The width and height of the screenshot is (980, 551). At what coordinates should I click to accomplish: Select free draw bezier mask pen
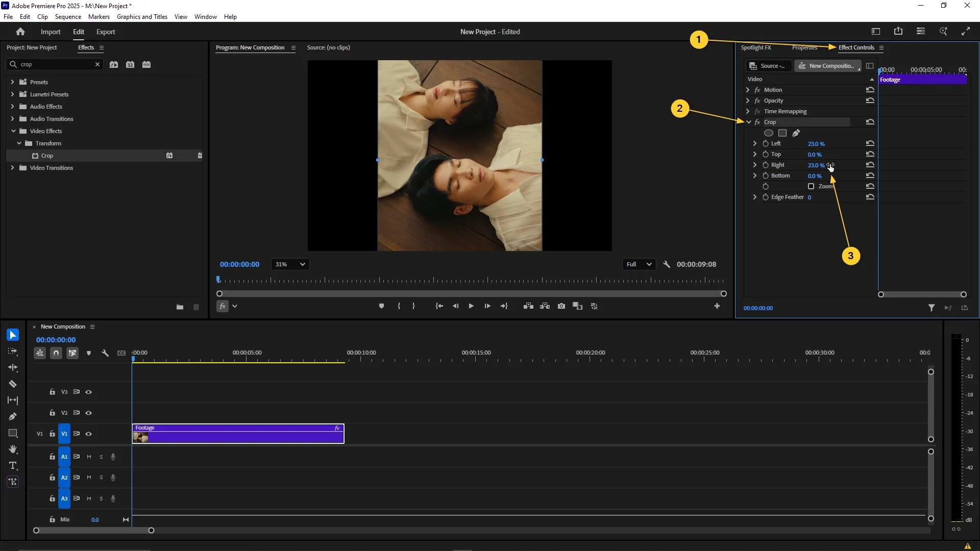pos(796,133)
